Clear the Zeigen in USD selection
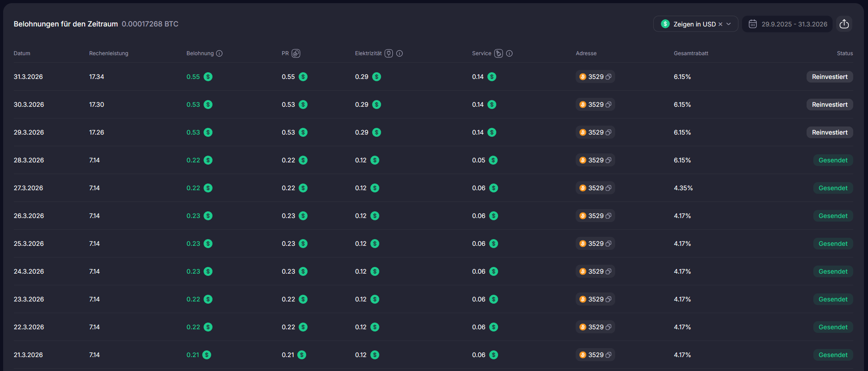868x371 pixels. [720, 24]
